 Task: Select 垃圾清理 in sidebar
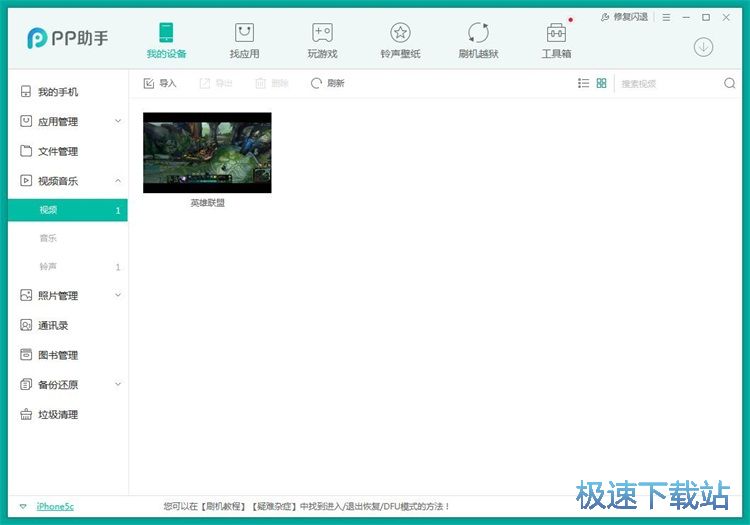68,415
